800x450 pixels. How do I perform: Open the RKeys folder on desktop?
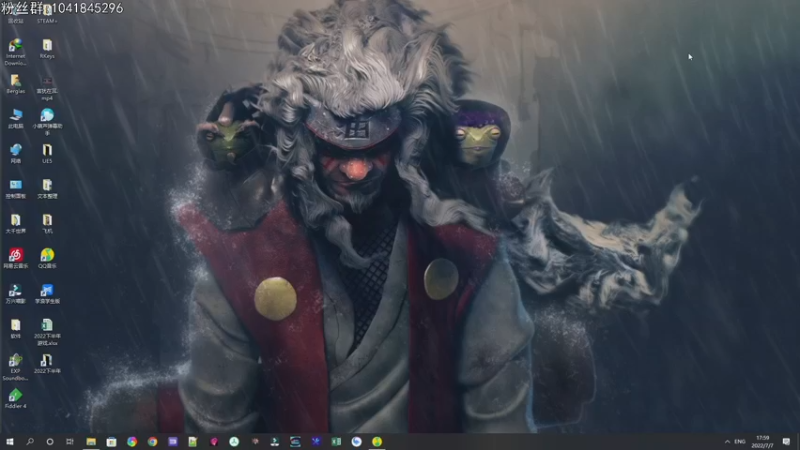tap(47, 48)
